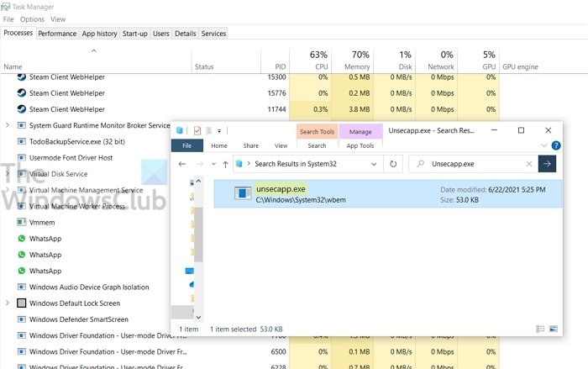Sort processes by the Network column
The image size is (588, 369).
point(437,60)
